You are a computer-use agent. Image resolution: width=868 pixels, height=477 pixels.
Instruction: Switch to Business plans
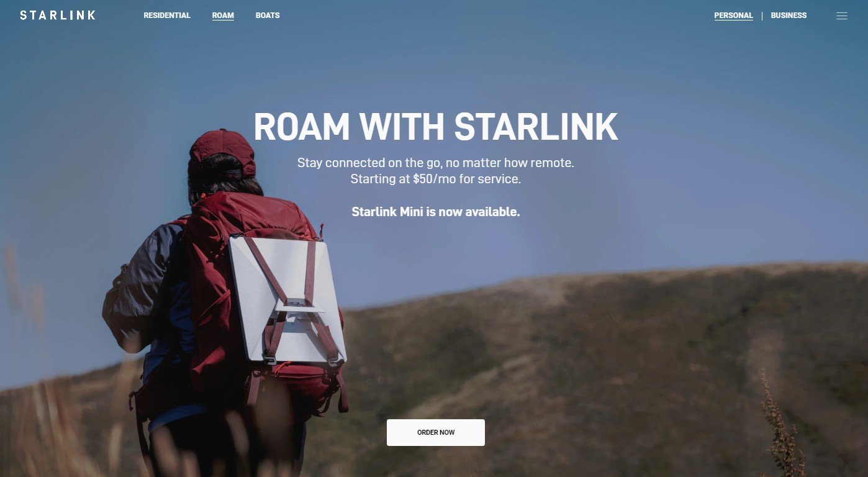(789, 16)
